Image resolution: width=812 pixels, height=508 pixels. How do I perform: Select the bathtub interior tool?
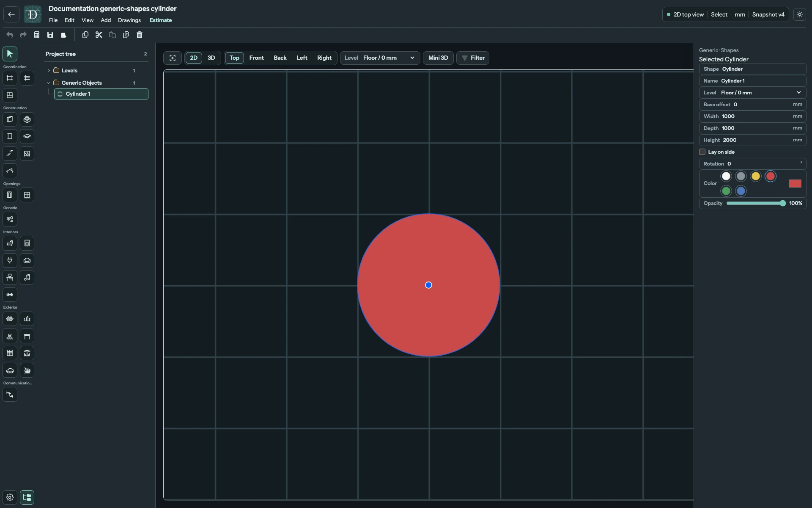10,243
